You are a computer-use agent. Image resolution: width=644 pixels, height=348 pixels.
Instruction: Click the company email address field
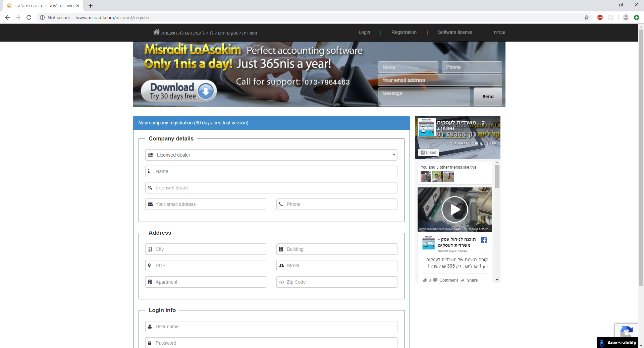coord(206,204)
